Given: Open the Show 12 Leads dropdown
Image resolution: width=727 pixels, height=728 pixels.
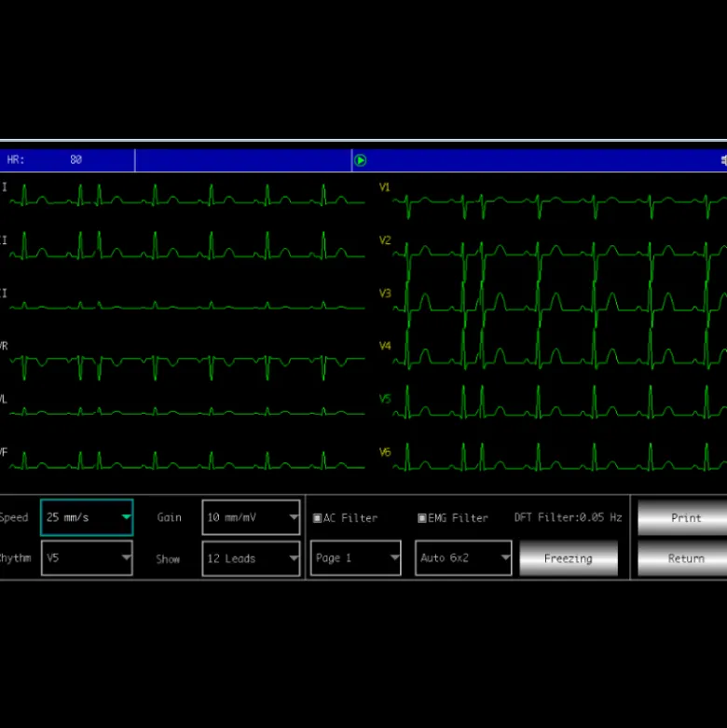Looking at the screenshot, I should 251,558.
